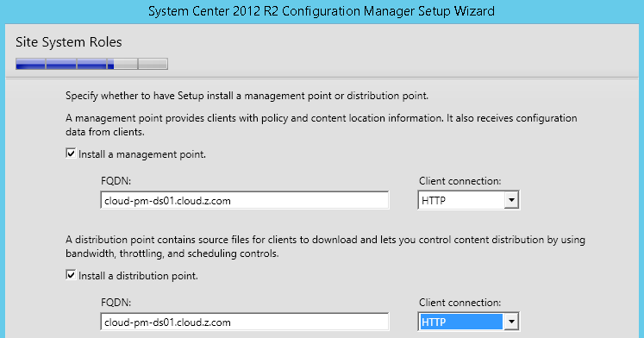Screen dimensions: 644x338
Task: Click distribution point Client connection label
Action: pos(460,303)
